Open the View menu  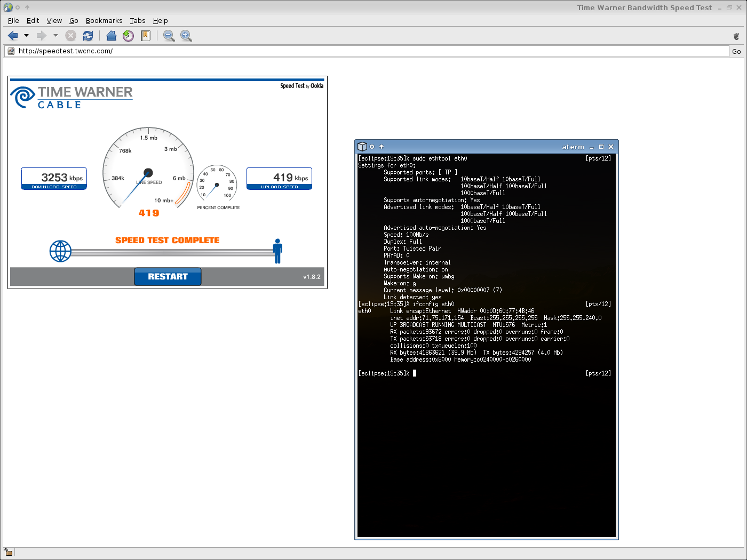click(54, 20)
